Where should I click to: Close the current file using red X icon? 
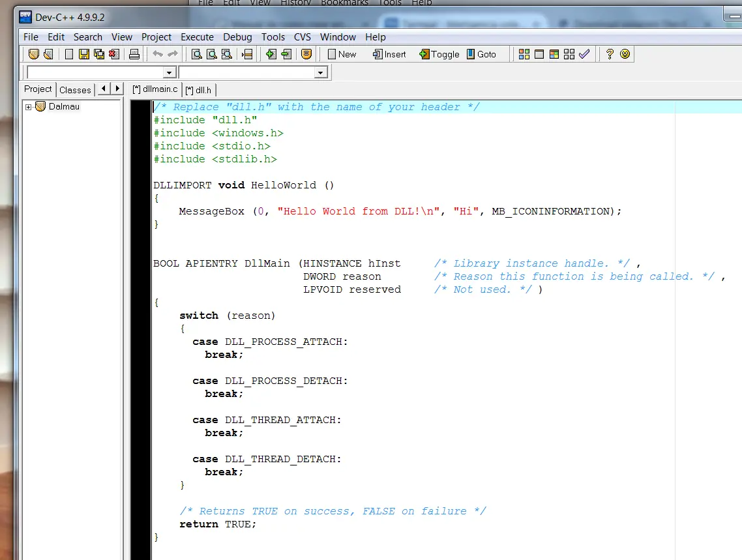[x=114, y=54]
